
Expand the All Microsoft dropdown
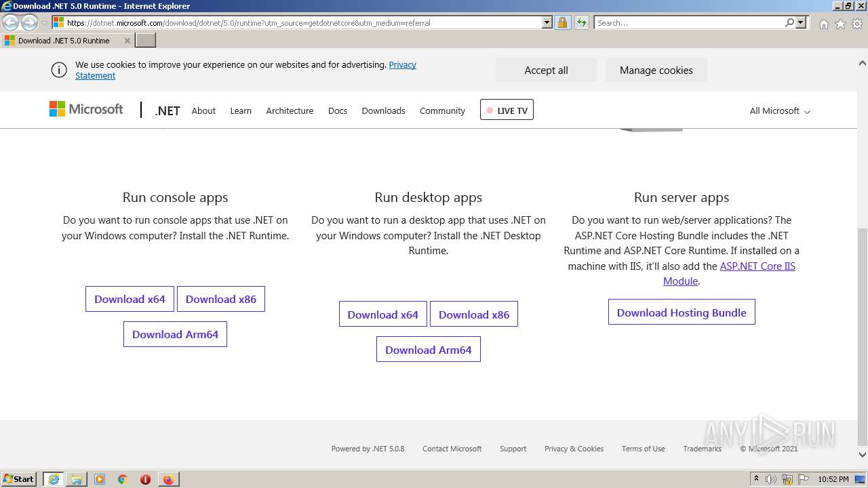(x=780, y=110)
